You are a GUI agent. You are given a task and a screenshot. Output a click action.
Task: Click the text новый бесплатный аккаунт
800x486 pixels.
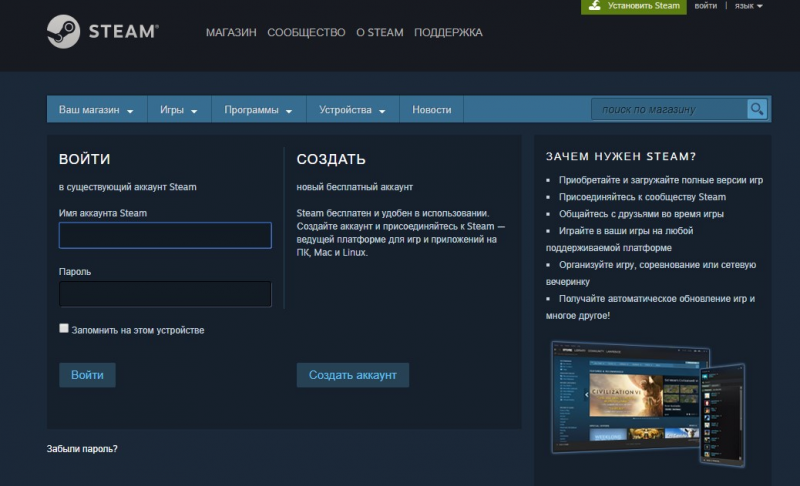coord(355,187)
